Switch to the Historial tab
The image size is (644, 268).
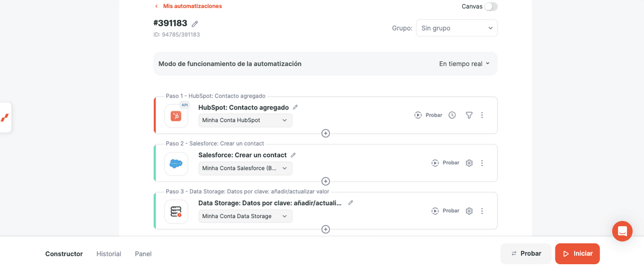pos(109,253)
